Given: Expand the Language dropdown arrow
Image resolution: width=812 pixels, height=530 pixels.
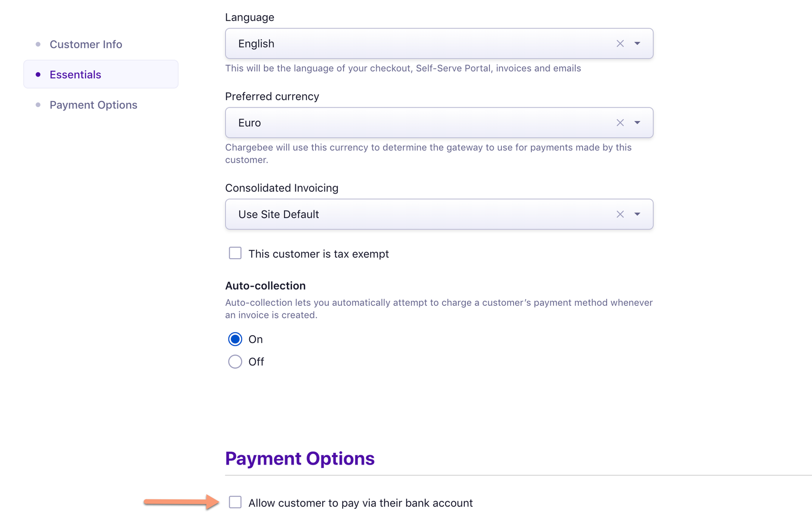Looking at the screenshot, I should click(x=637, y=44).
